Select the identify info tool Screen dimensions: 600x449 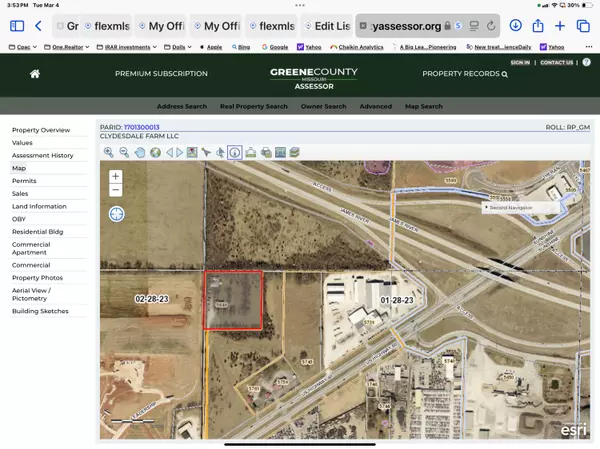coord(234,152)
